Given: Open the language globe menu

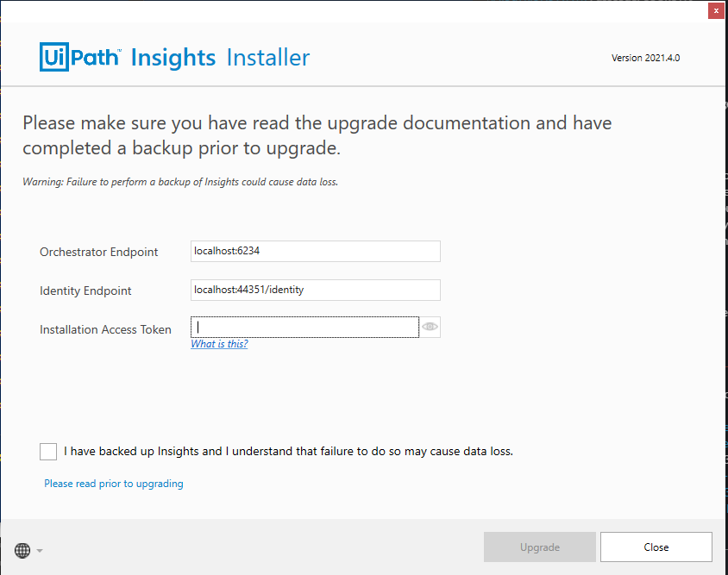Looking at the screenshot, I should coord(22,550).
